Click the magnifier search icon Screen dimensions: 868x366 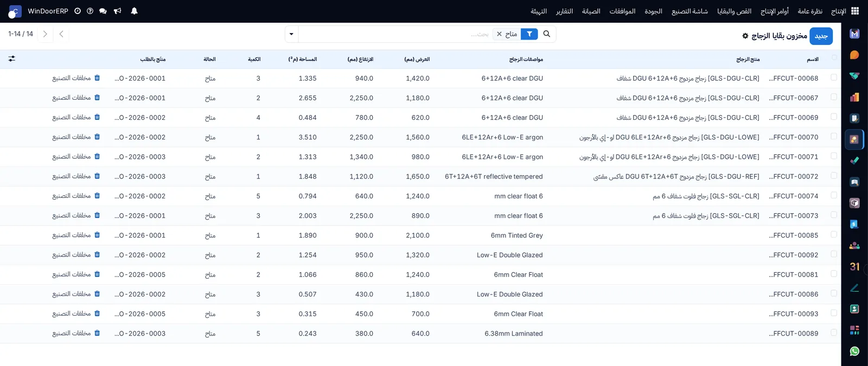[x=547, y=34]
